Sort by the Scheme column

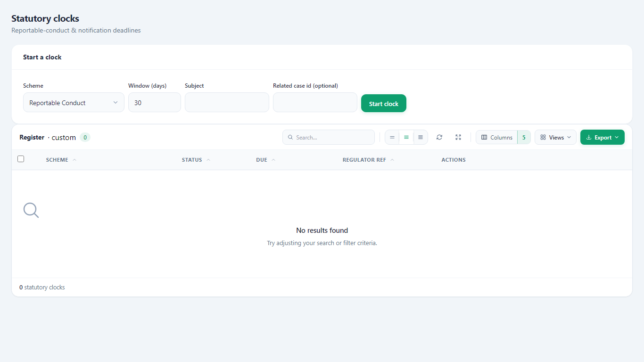61,160
